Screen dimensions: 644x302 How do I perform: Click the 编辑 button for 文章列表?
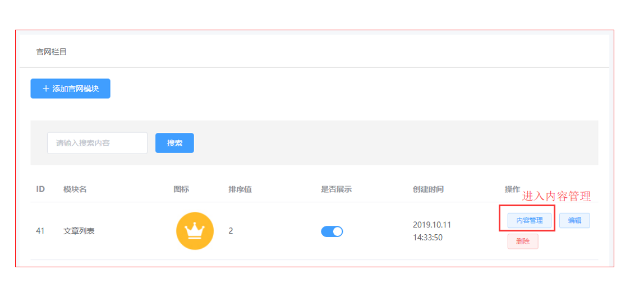pyautogui.click(x=574, y=220)
